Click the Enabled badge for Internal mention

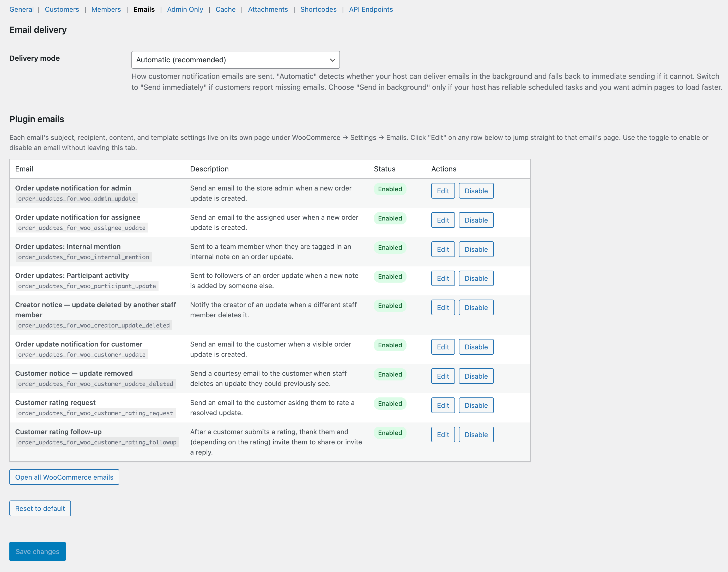coord(390,247)
